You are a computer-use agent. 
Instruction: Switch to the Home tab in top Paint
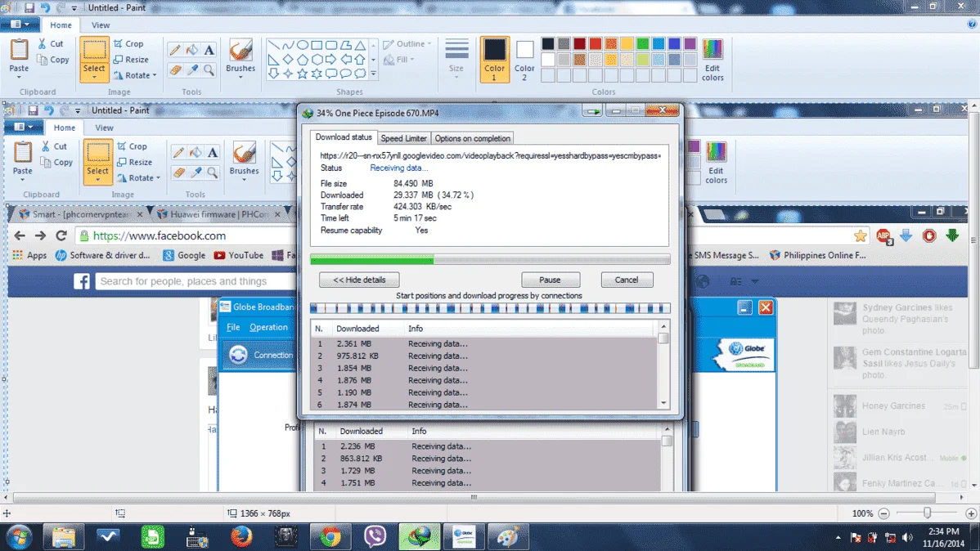(61, 25)
